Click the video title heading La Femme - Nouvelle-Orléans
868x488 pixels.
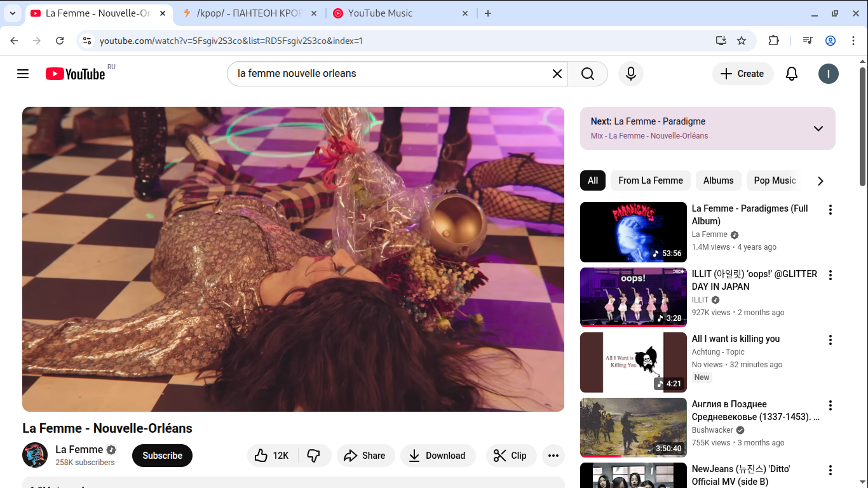click(107, 428)
